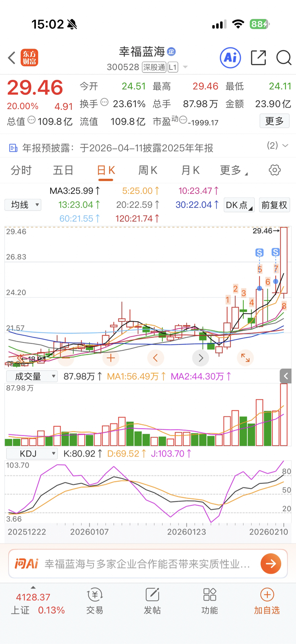The image size is (296, 644).
Task: Tap info icon next to 市盈动
Action: click(183, 120)
